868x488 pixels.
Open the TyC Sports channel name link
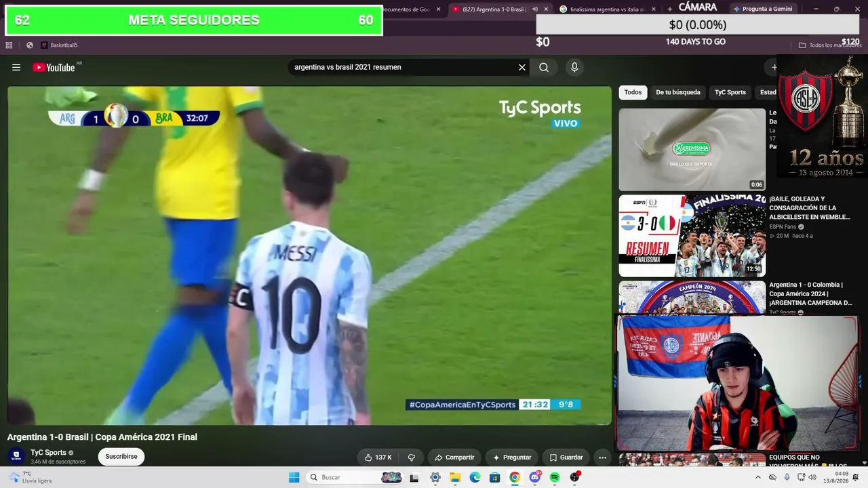48,453
